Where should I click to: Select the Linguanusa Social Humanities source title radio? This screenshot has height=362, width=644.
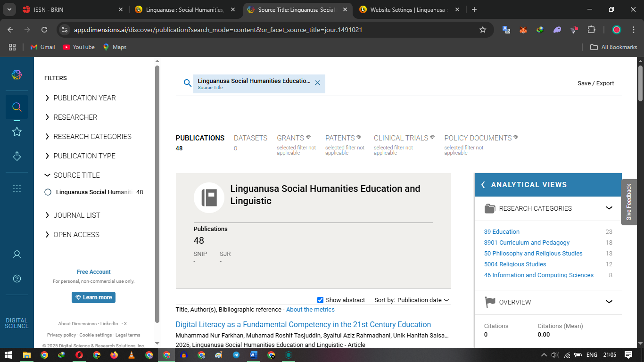pos(48,192)
